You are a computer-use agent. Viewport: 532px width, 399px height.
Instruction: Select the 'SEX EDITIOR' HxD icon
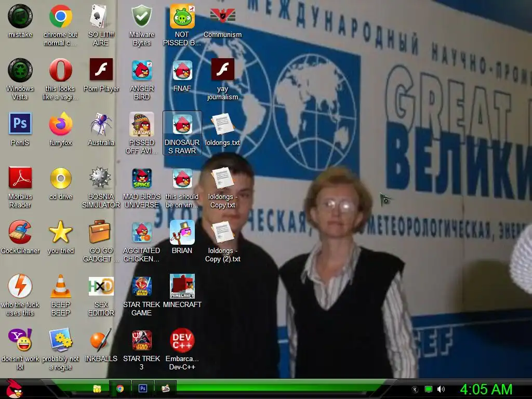(x=101, y=286)
